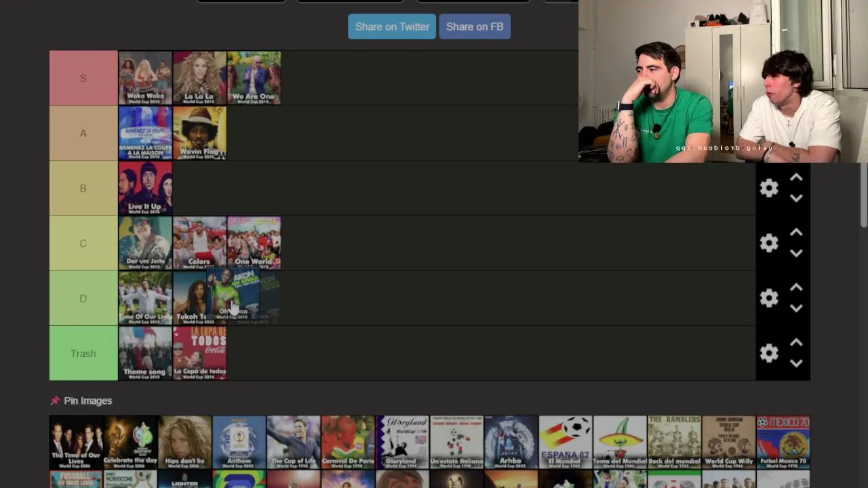Select the Tukoh Taka image

point(190,298)
